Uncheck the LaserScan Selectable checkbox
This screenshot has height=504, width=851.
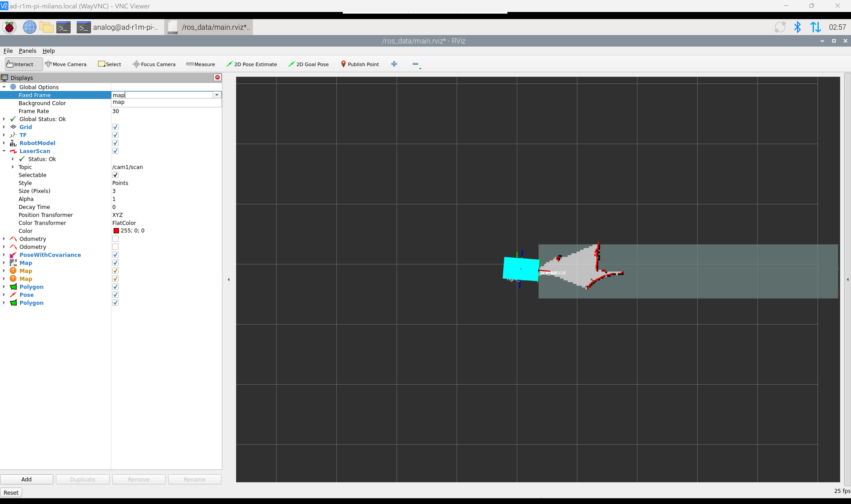(x=116, y=175)
